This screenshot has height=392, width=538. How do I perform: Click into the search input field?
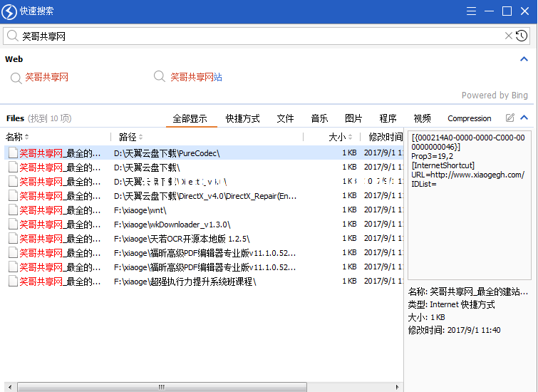pyautogui.click(x=257, y=36)
